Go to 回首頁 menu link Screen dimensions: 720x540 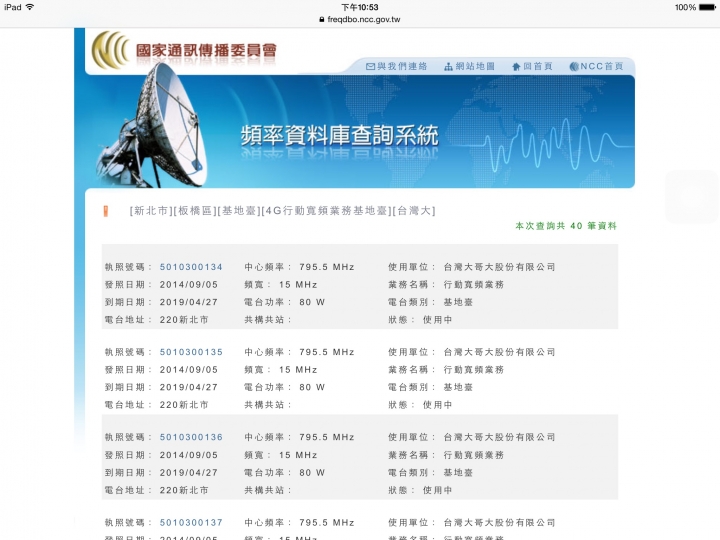tap(538, 66)
